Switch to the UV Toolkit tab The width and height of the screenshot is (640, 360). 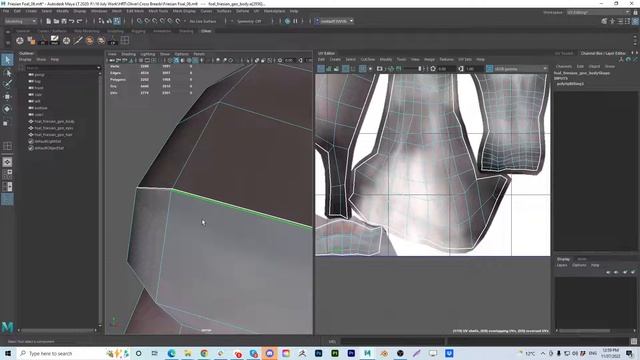[564, 53]
